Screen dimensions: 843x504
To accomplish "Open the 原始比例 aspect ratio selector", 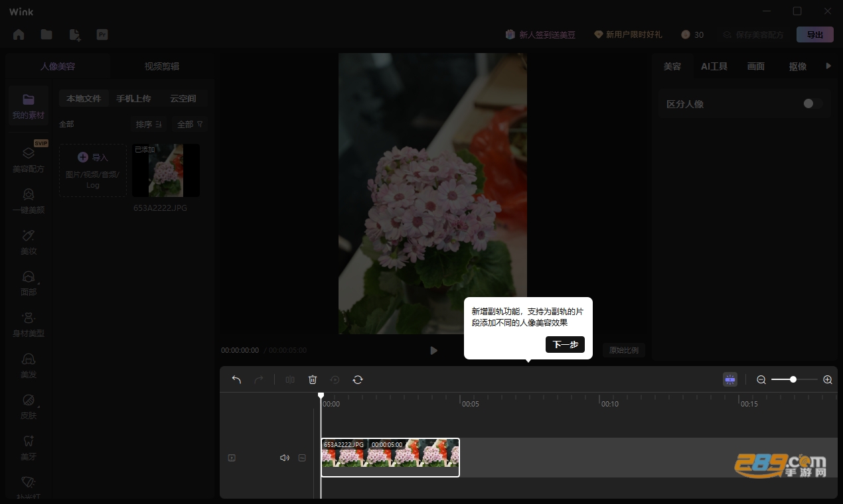I will pyautogui.click(x=624, y=350).
